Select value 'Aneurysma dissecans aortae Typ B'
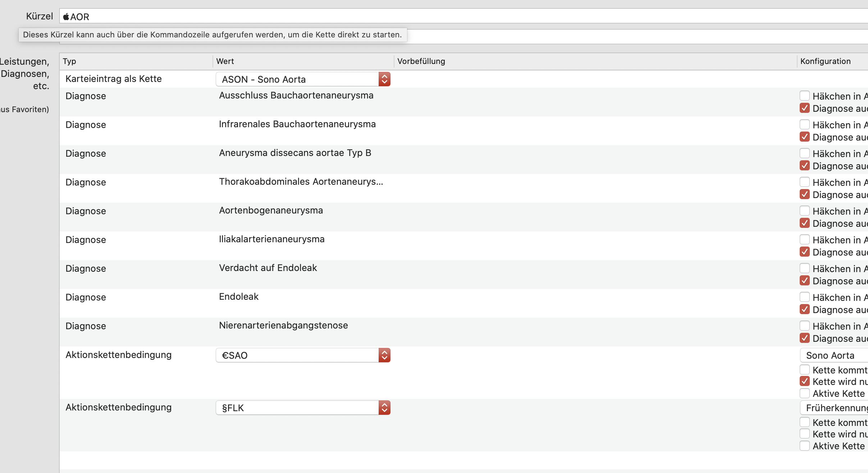The width and height of the screenshot is (868, 473). 295,153
